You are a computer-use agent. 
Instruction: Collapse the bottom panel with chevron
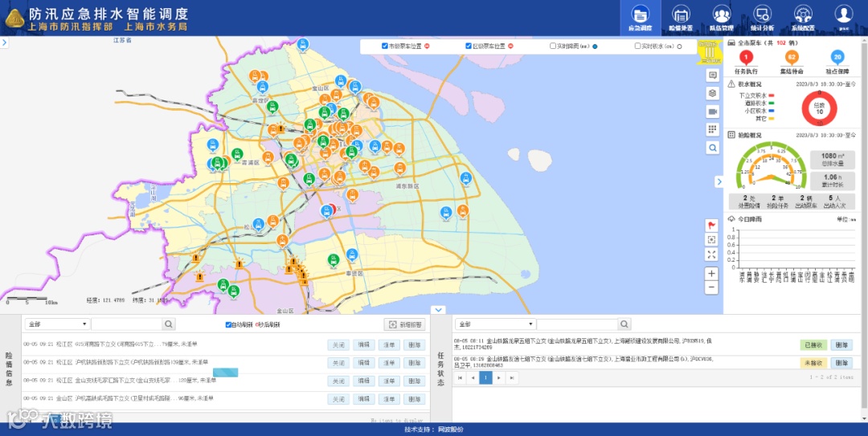[x=438, y=310]
